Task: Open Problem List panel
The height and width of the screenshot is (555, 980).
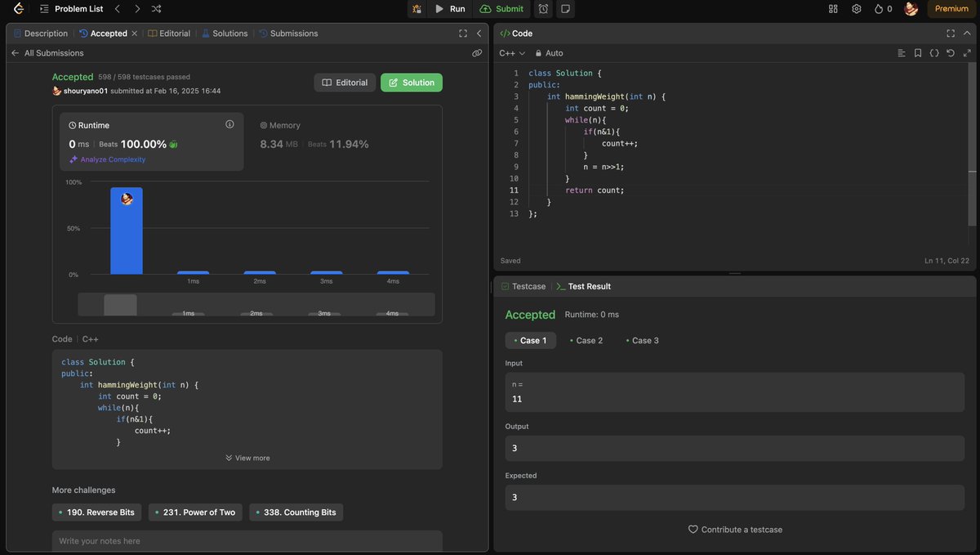Action: [x=70, y=9]
